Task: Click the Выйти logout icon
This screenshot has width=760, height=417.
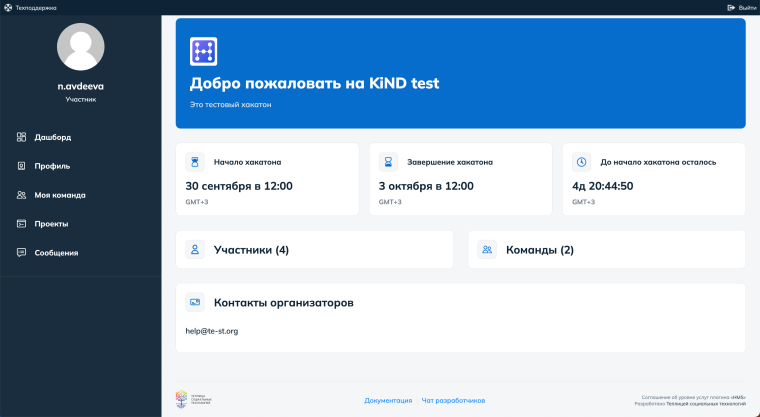Action: click(731, 7)
